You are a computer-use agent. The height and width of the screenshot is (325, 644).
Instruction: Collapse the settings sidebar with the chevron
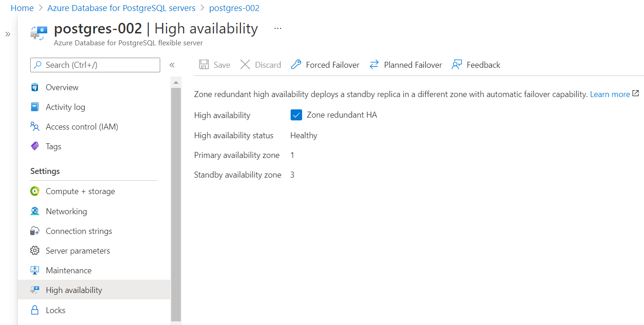pos(173,65)
